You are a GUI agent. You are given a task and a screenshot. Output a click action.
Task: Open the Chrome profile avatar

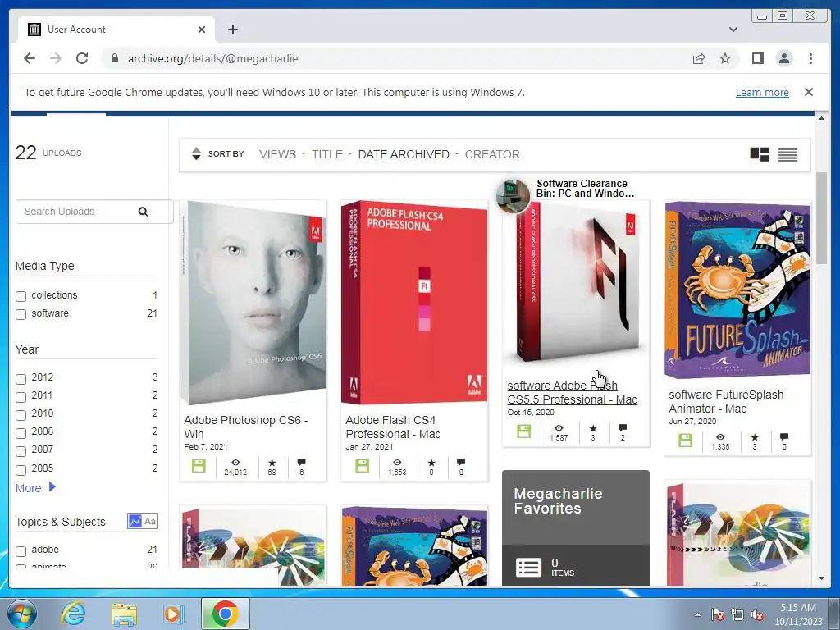click(x=784, y=58)
